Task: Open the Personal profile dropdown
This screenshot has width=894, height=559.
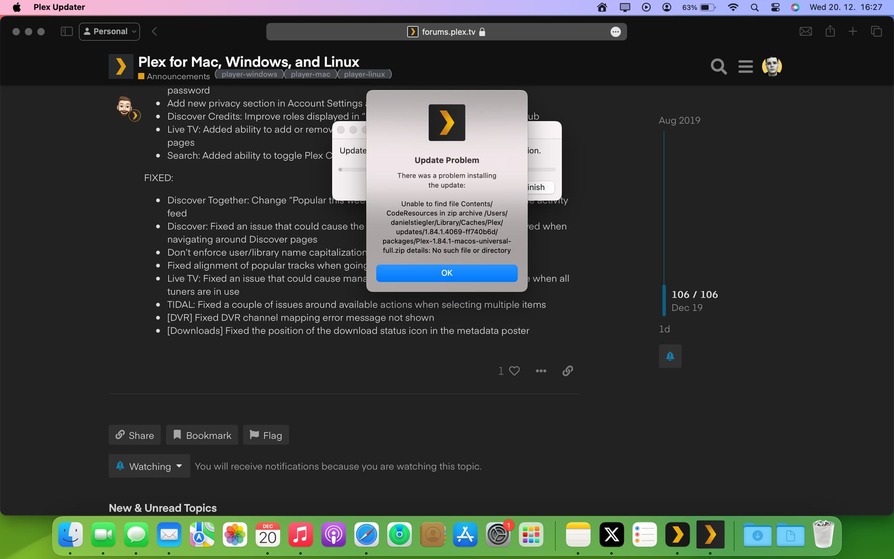Action: tap(109, 31)
